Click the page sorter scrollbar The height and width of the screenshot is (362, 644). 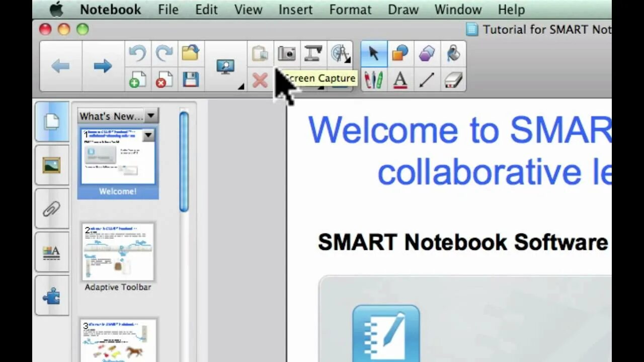point(184,161)
